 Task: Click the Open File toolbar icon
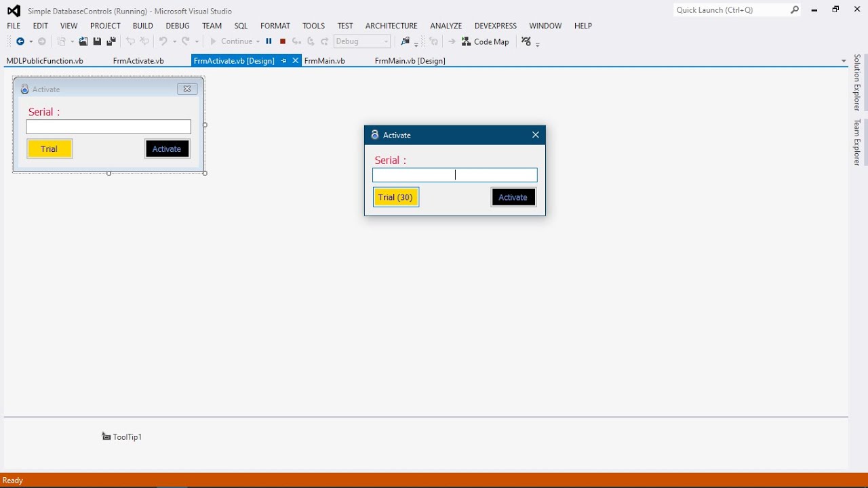83,41
